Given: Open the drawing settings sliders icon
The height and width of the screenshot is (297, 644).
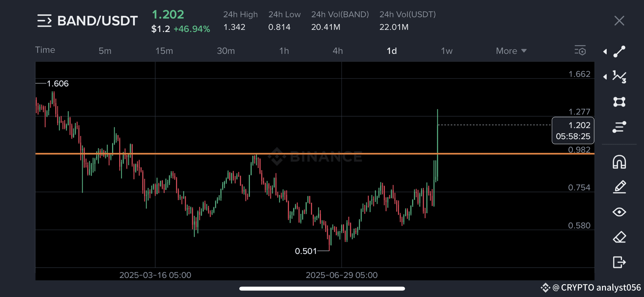Looking at the screenshot, I should click(619, 127).
